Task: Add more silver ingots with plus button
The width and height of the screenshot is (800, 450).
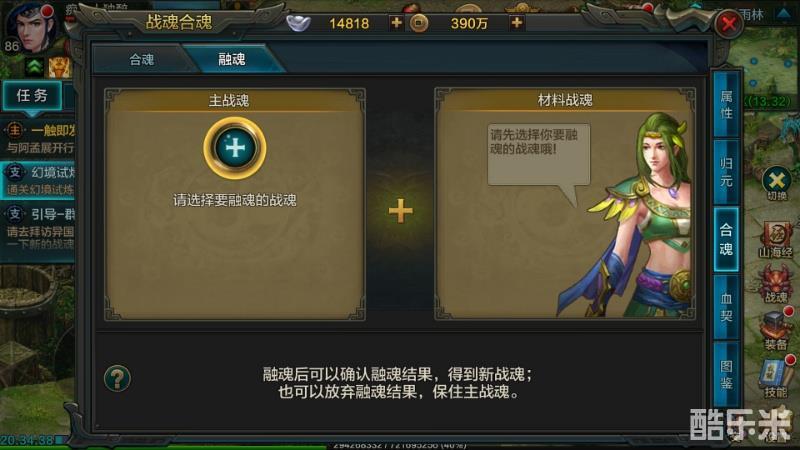Action: coord(396,23)
